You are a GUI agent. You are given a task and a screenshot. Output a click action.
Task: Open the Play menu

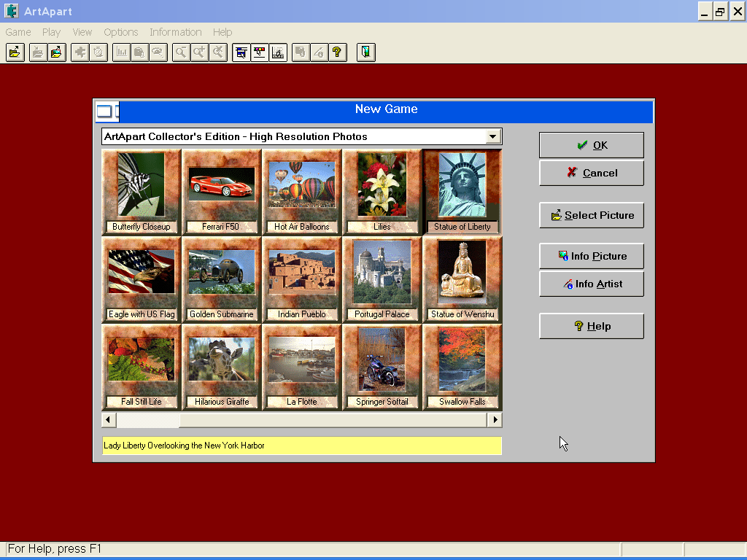click(52, 32)
